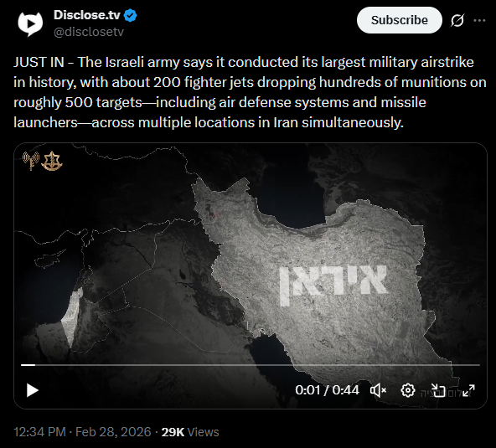Click the Iran map video thumbnail

(x=251, y=275)
